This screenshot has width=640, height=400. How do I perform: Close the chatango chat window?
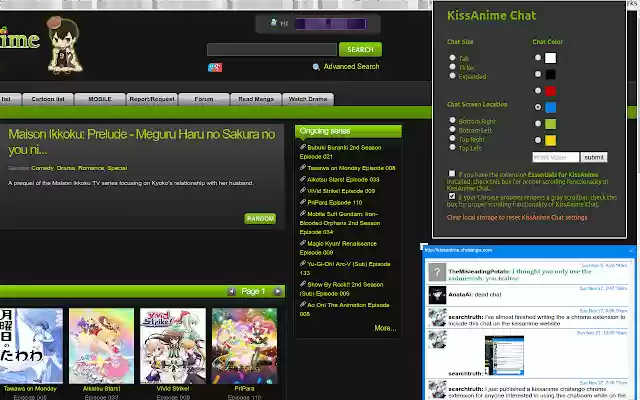pyautogui.click(x=632, y=250)
